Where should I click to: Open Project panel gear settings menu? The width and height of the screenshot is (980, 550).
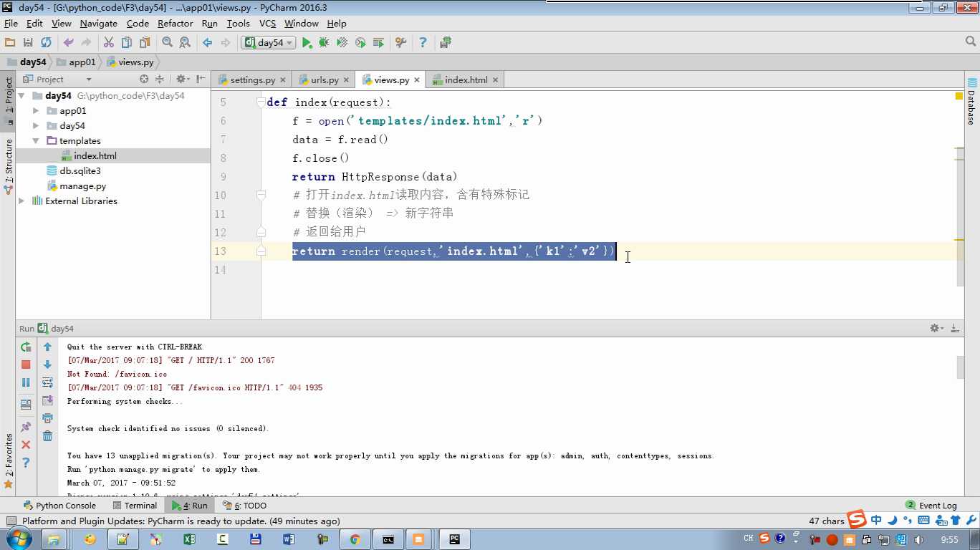(x=181, y=79)
